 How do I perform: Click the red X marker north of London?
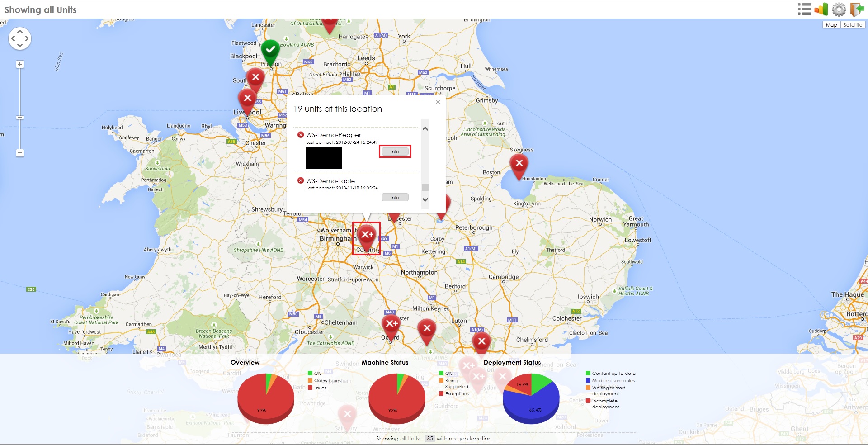(x=481, y=341)
